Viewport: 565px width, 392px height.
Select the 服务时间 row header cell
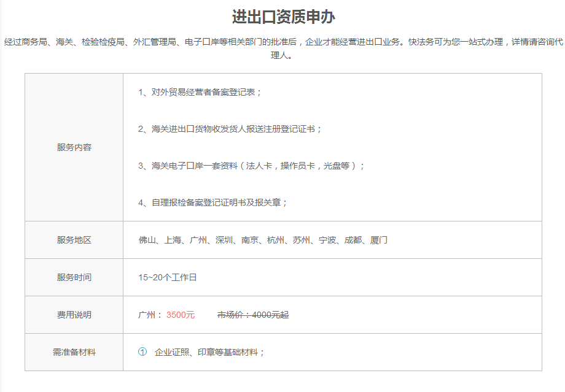tap(74, 277)
